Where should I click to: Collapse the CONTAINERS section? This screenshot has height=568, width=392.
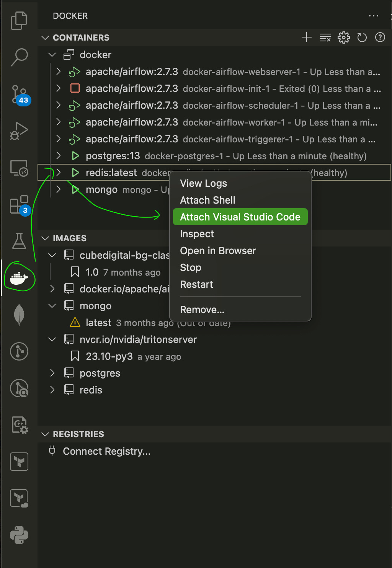pyautogui.click(x=45, y=38)
